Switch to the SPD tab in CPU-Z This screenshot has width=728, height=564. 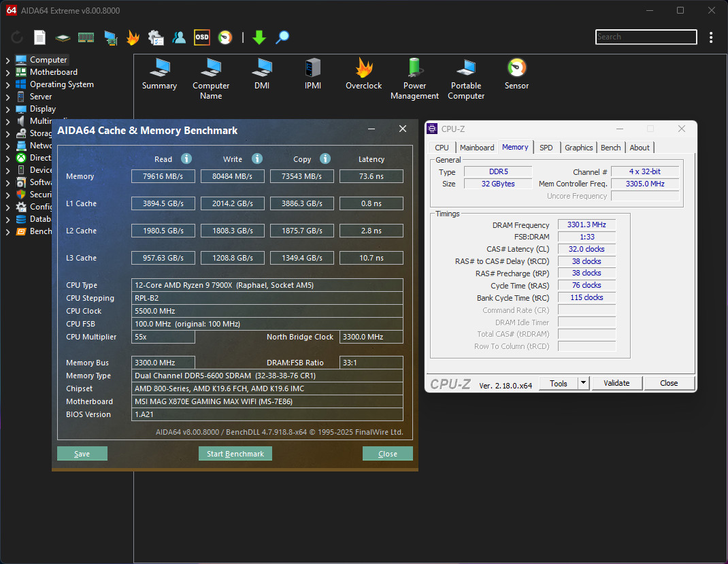(x=546, y=148)
